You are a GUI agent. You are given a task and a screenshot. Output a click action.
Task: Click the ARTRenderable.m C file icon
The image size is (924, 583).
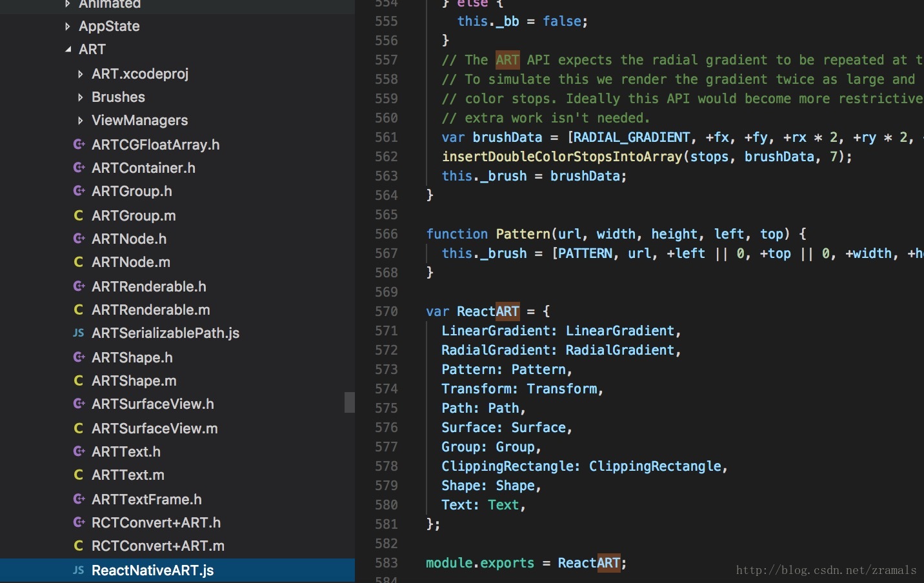coord(79,310)
